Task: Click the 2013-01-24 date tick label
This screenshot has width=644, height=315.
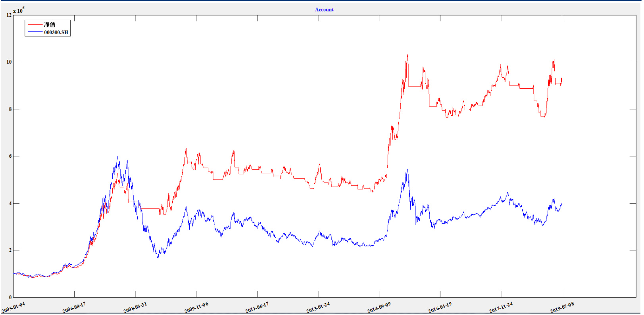Action: 318,307
